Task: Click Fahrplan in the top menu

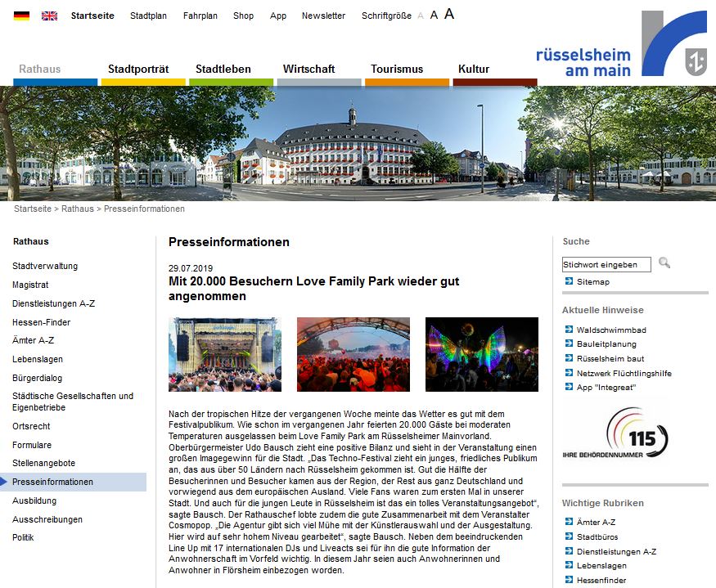Action: [x=200, y=16]
